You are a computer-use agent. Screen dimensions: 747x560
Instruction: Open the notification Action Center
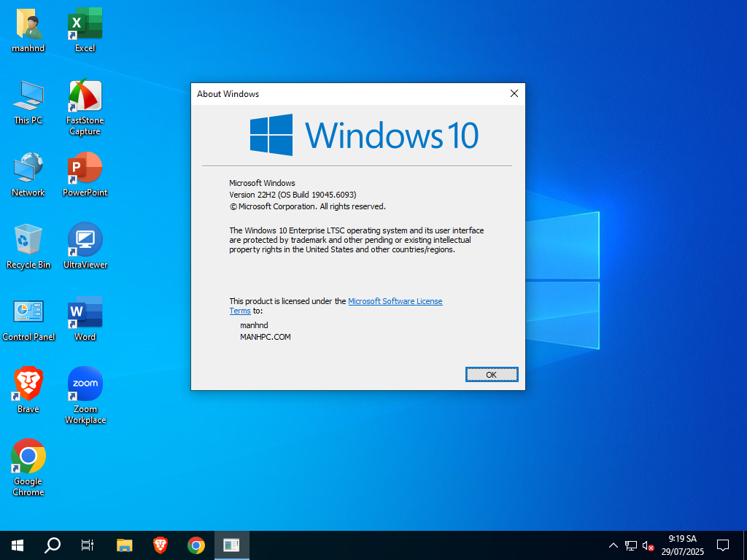click(723, 545)
